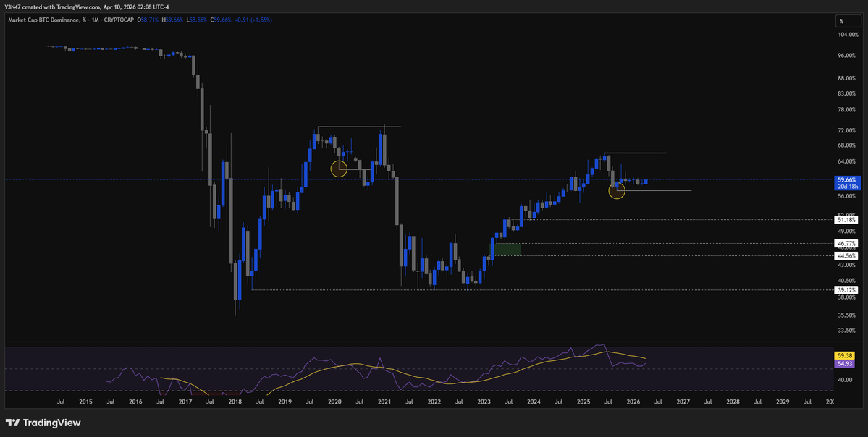868x437 pixels.
Task: Click the 2021 label on the time axis
Action: (x=384, y=402)
